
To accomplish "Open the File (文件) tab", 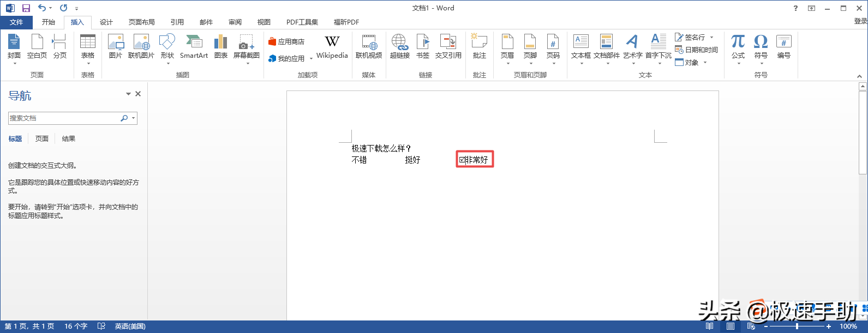I will tap(16, 22).
